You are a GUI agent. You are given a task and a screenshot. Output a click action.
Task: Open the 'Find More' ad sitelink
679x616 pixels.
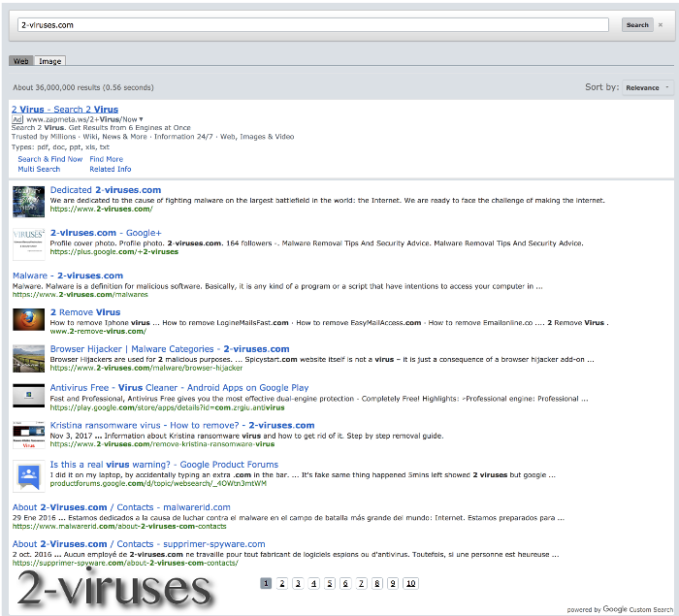[x=106, y=159]
